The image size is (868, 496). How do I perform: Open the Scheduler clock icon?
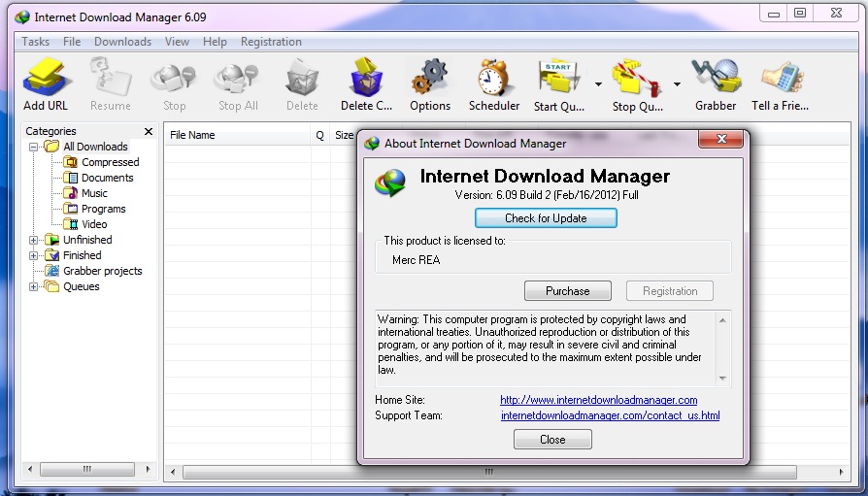493,77
